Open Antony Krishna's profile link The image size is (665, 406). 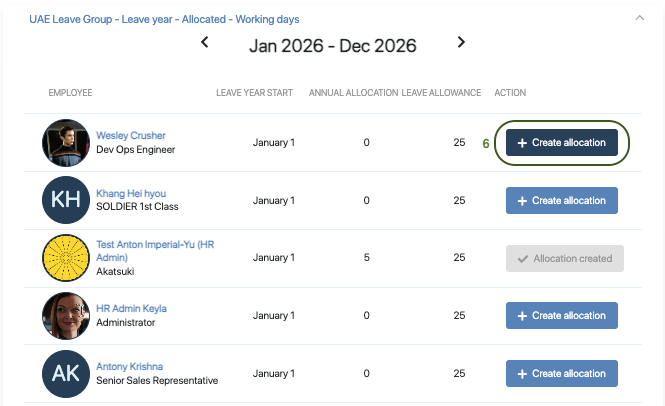point(132,366)
